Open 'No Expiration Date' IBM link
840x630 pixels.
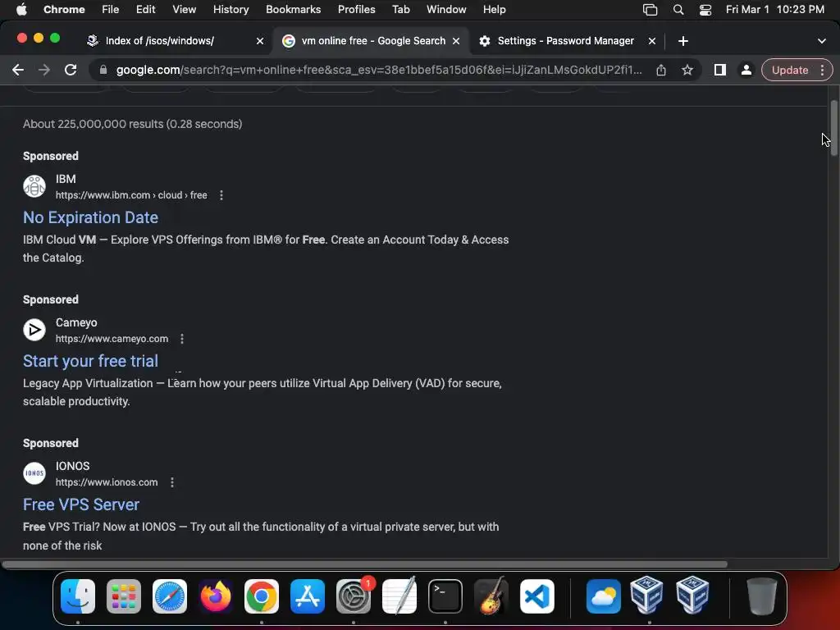pos(90,217)
